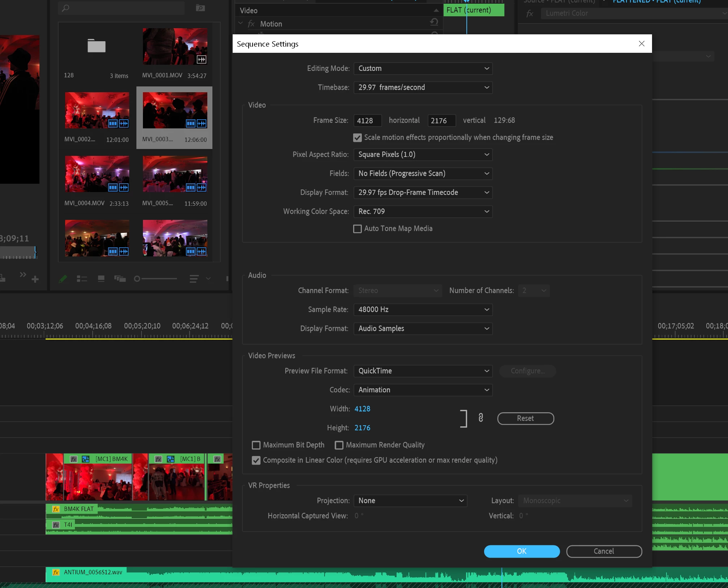Viewport: 728px width, 588px height.
Task: Open the Working Color Space dropdown
Action: (x=423, y=212)
